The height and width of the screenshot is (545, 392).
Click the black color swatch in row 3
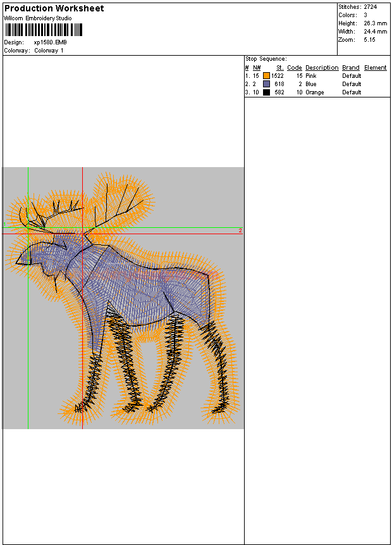pos(266,92)
